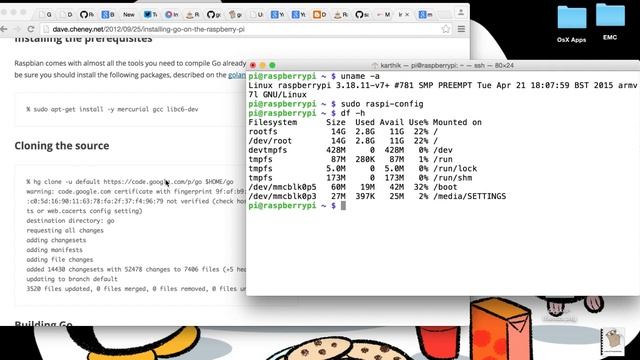This screenshot has width=640, height=360.
Task: Bookmark this page with the star icon
Action: (x=446, y=29)
